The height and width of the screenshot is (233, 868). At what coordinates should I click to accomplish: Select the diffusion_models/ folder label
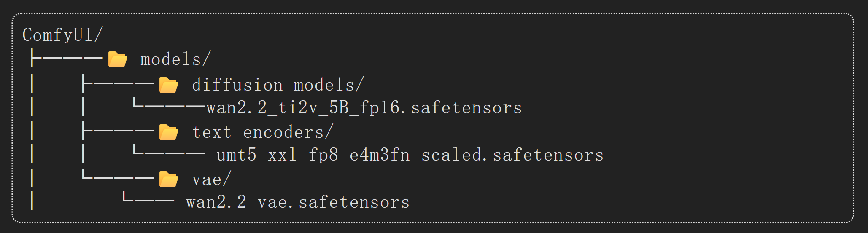click(x=278, y=85)
